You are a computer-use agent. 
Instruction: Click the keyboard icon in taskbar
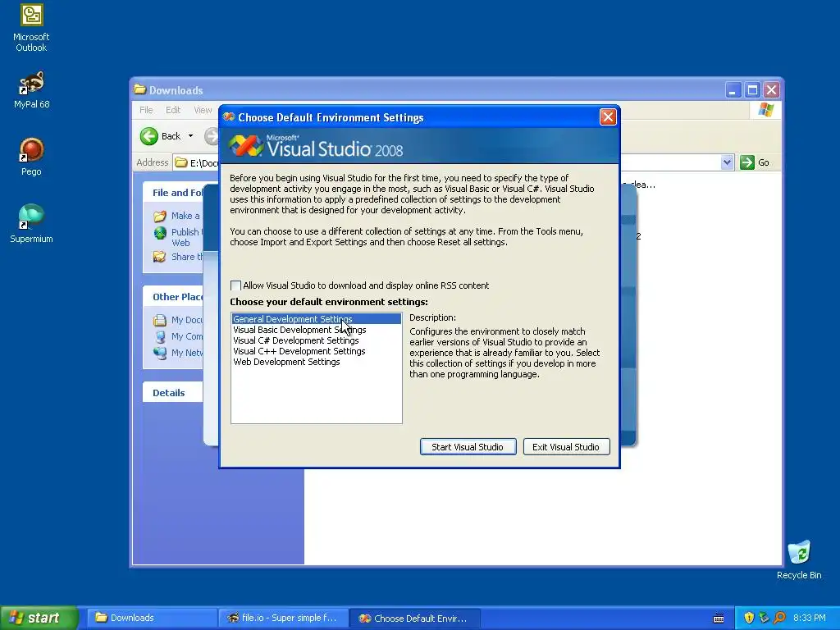click(x=719, y=619)
